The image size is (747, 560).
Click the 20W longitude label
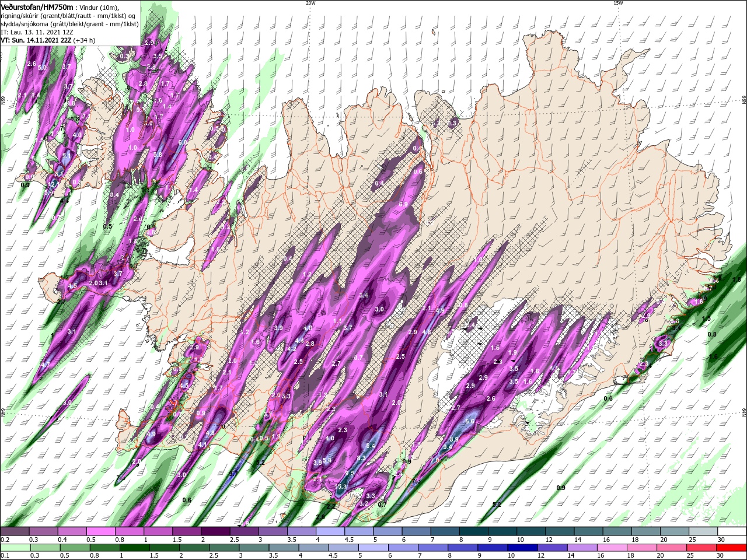pyautogui.click(x=310, y=3)
